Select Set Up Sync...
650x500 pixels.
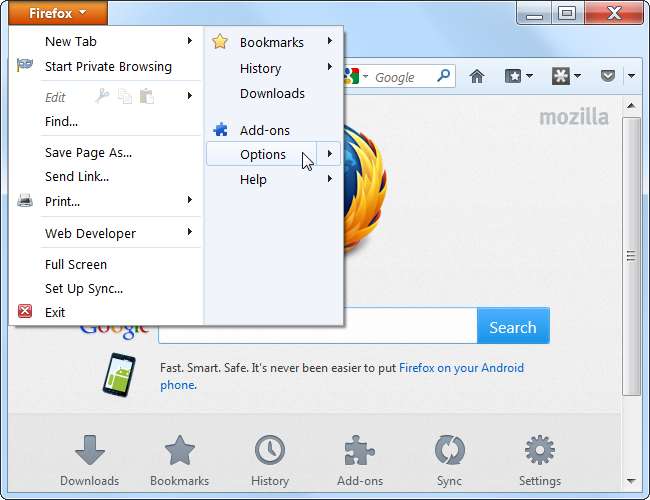[84, 289]
